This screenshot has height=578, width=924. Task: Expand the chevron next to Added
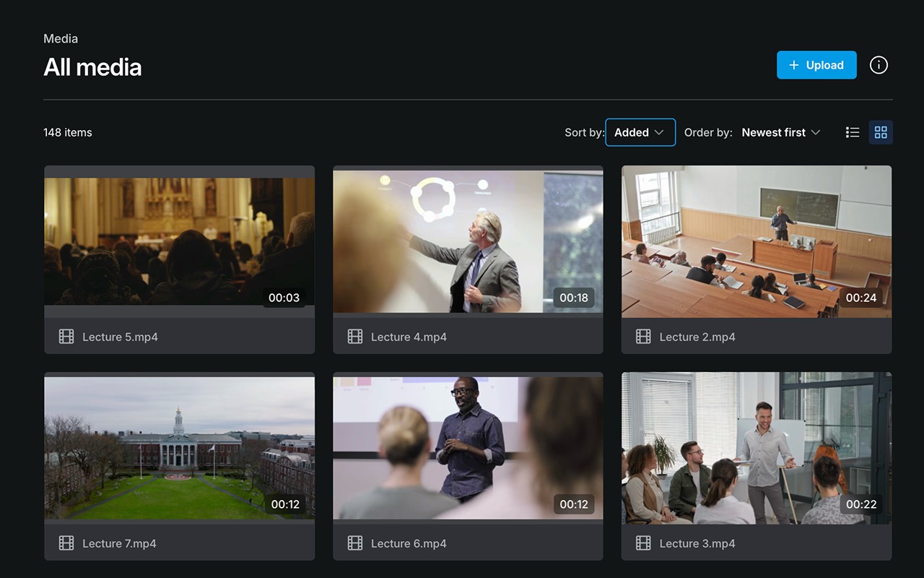pos(661,132)
